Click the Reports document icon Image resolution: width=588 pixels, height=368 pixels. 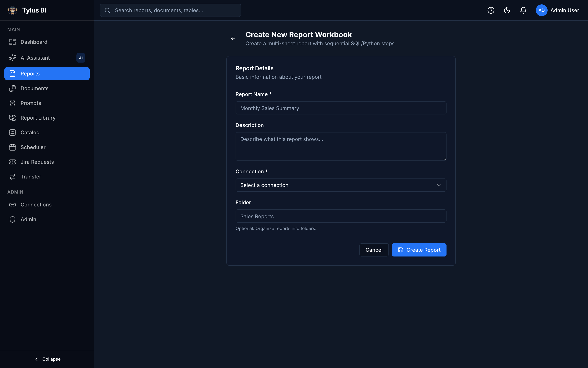coord(12,73)
